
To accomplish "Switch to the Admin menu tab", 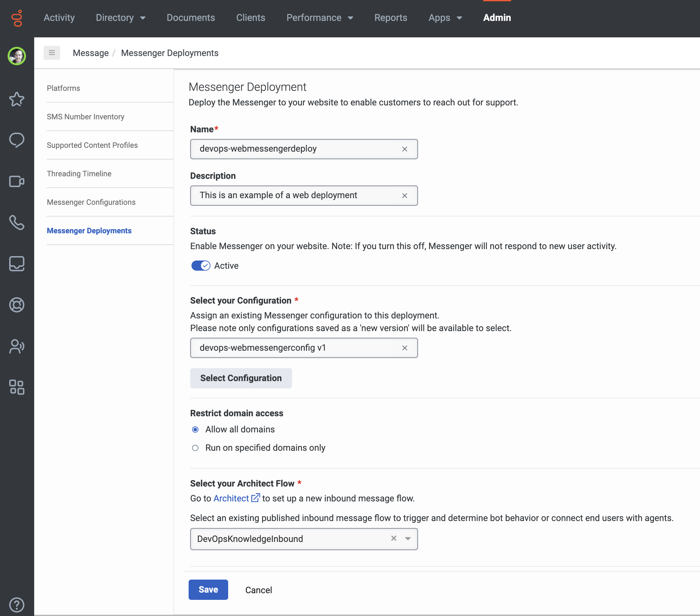I will coord(497,18).
